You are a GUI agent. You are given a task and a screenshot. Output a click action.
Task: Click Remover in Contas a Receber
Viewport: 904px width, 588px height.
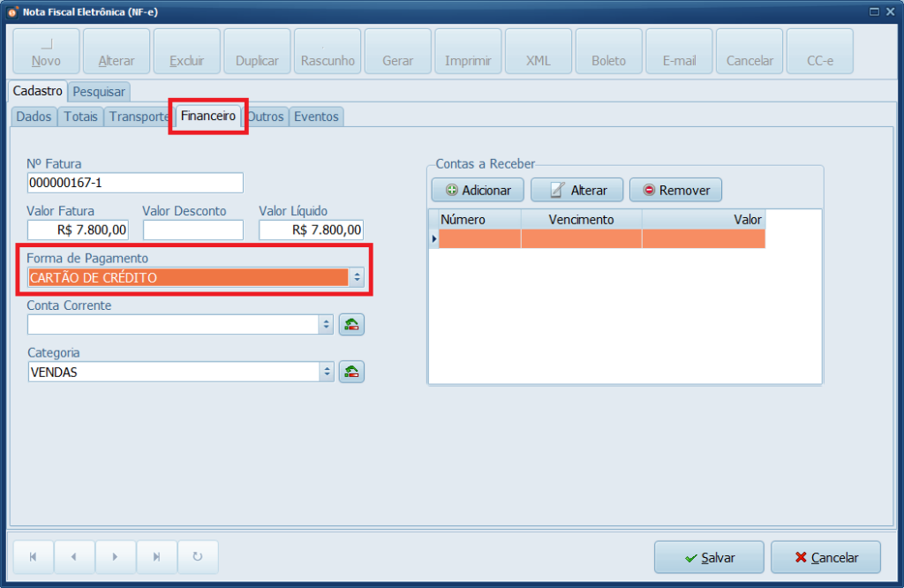(675, 190)
